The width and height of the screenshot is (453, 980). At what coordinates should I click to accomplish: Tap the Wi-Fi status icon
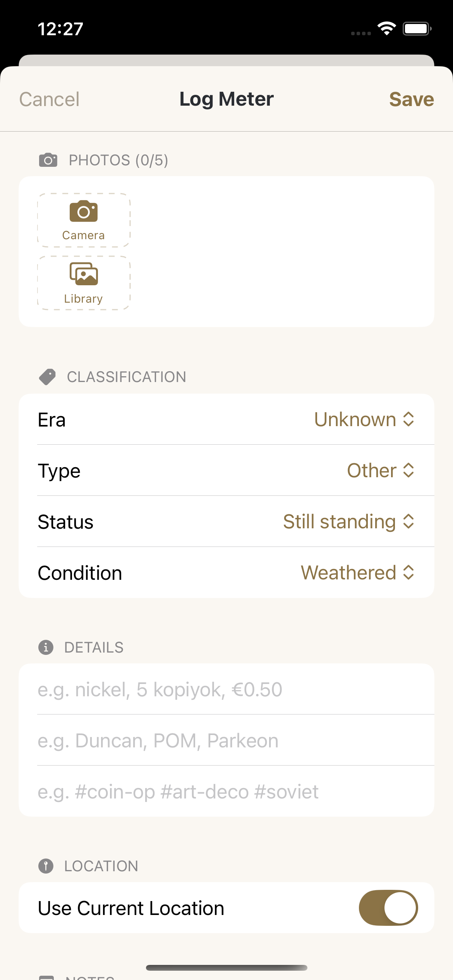click(x=387, y=29)
